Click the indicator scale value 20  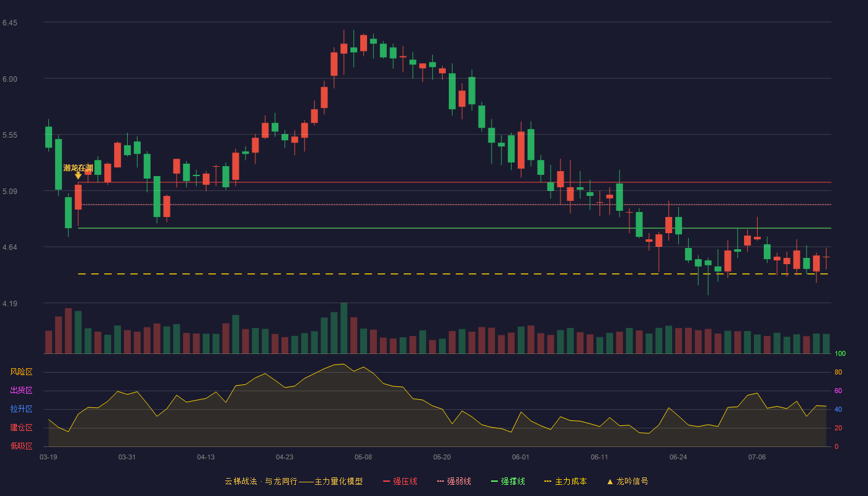point(838,428)
